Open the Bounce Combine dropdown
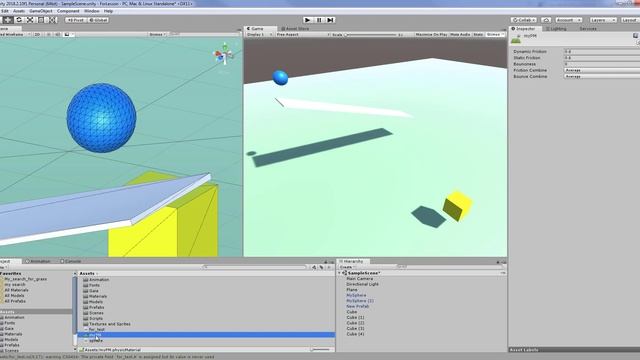 (x=602, y=76)
